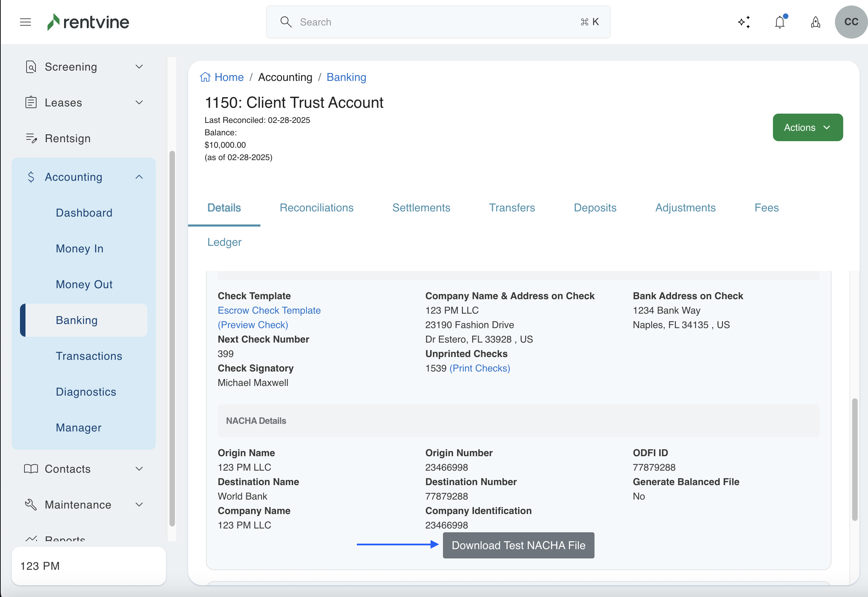
Task: Open the Ledger tab
Action: 224,242
